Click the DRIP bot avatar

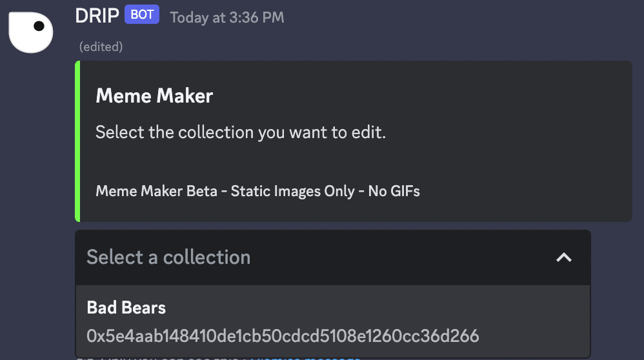click(x=30, y=32)
